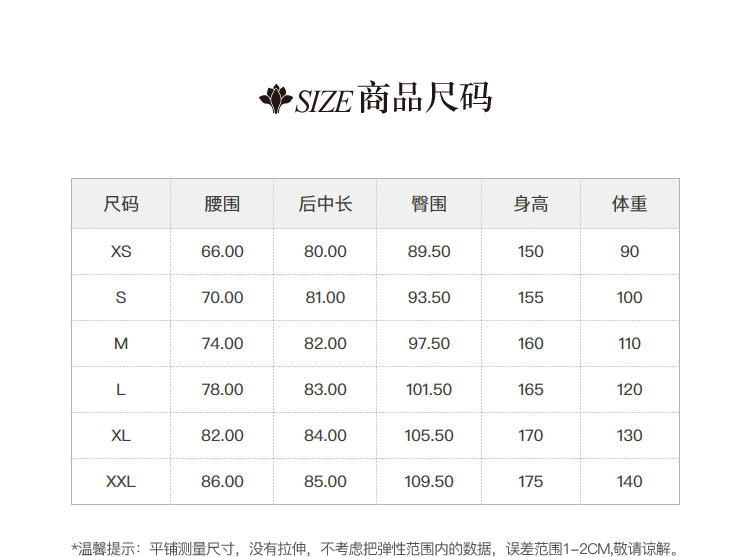Screen dimensions: 750x557
Task: Click the 臀围 column header
Action: coord(429,204)
